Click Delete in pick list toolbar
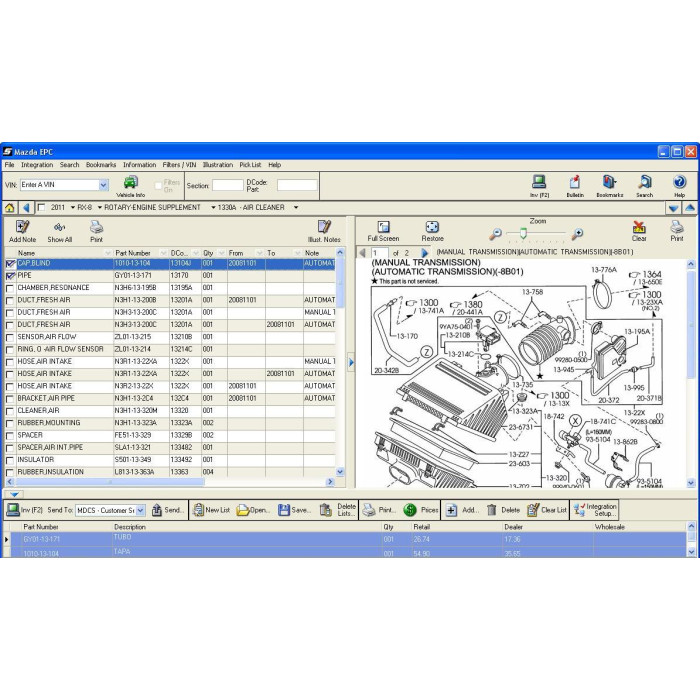Screen dimensions: 700x700 coord(503,510)
